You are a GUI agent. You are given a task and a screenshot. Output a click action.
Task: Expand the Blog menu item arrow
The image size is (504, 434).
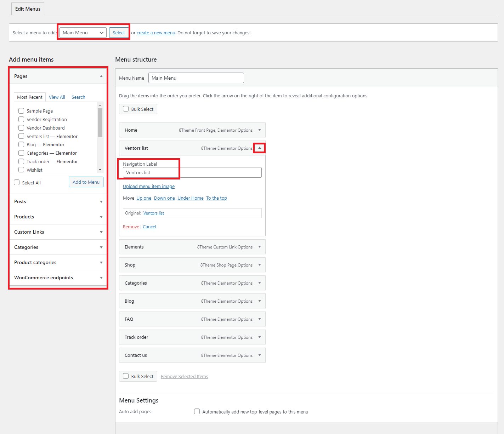click(260, 301)
